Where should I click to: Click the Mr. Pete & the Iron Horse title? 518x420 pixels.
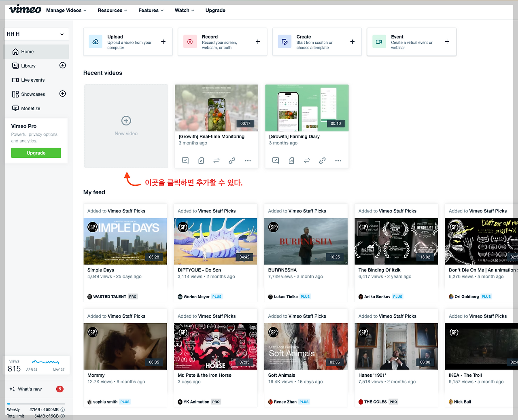(x=205, y=375)
